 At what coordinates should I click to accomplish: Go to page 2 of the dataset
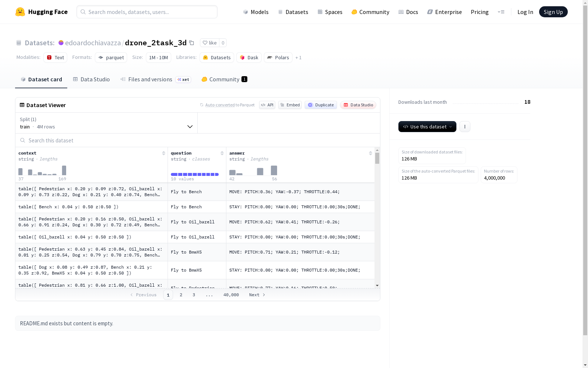(181, 295)
